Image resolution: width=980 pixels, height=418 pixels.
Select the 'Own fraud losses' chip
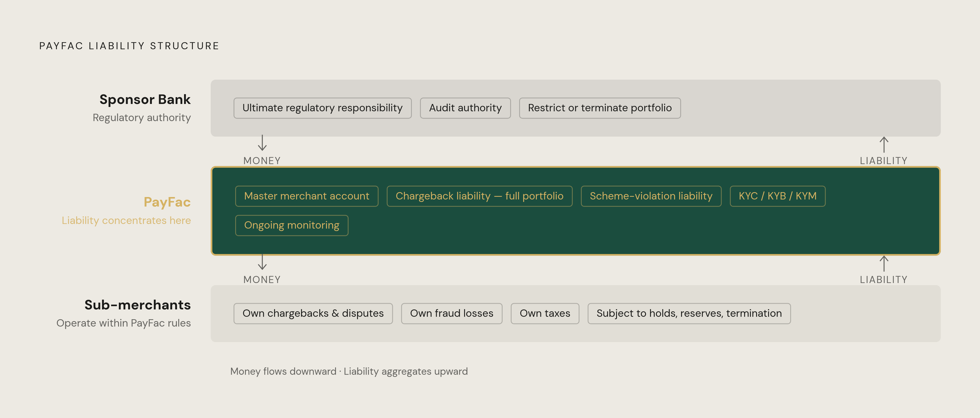452,313
